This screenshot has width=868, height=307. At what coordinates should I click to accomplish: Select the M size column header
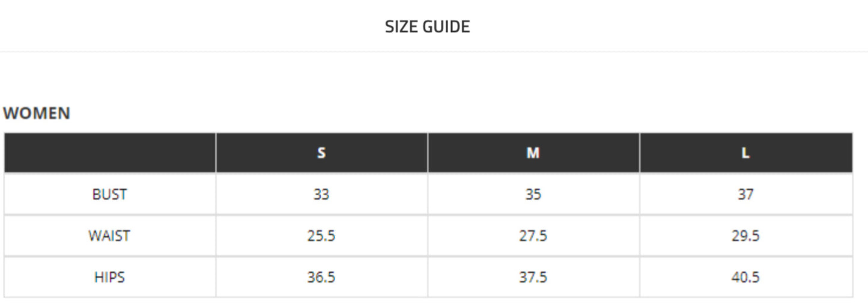(x=533, y=153)
